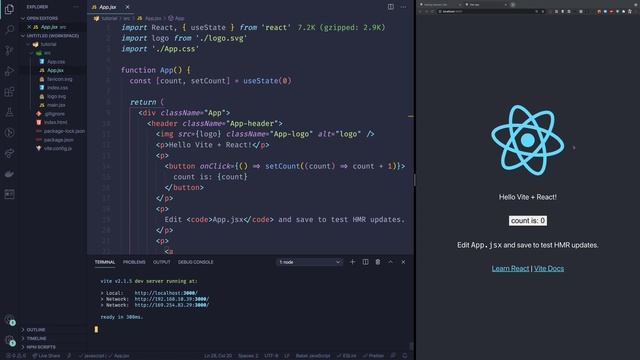This screenshot has width=640, height=360.
Task: Open the Learn React link
Action: [x=510, y=269]
